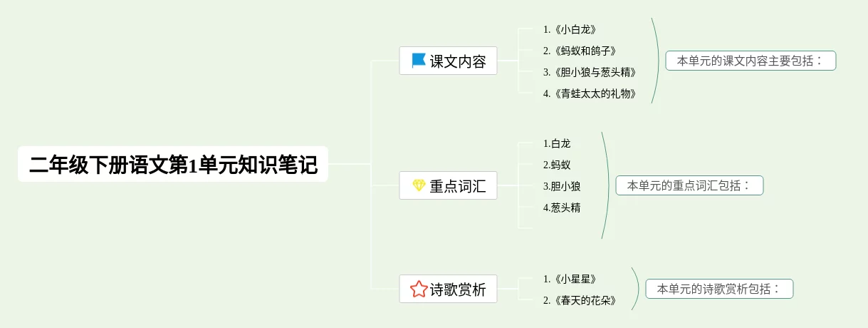Select the central topic 二年级下册语文第1单元知识笔记
Viewport: 868px width, 328px height.
point(173,165)
